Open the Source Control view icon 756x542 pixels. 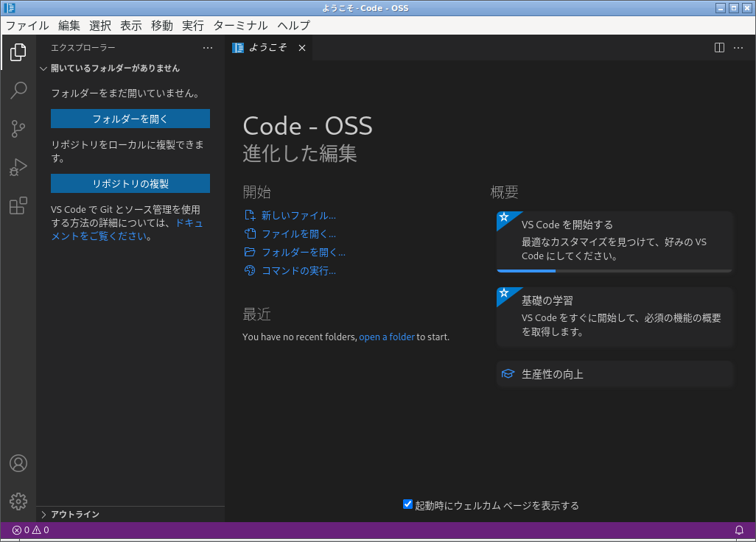[x=18, y=129]
